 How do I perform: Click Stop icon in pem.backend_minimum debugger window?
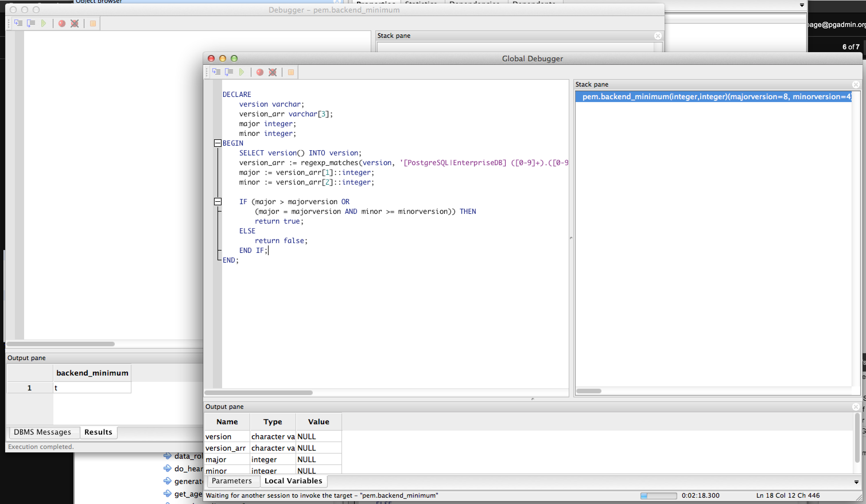pos(93,23)
